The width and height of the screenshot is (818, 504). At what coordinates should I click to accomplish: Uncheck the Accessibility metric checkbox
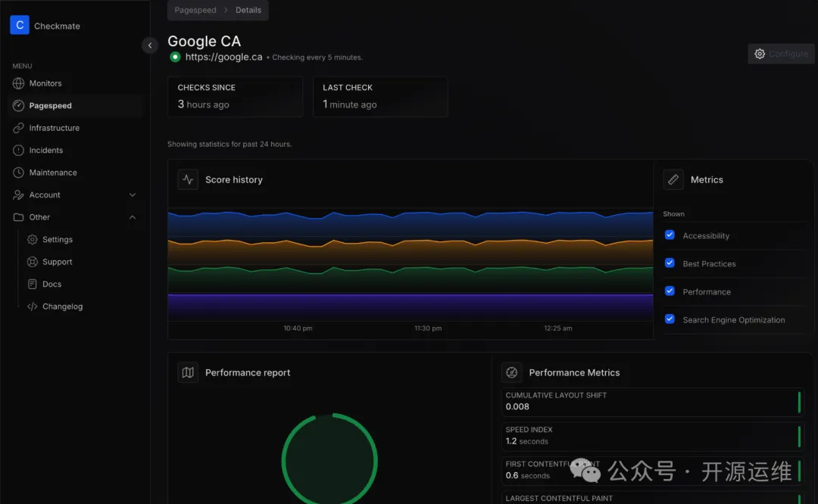[670, 235]
